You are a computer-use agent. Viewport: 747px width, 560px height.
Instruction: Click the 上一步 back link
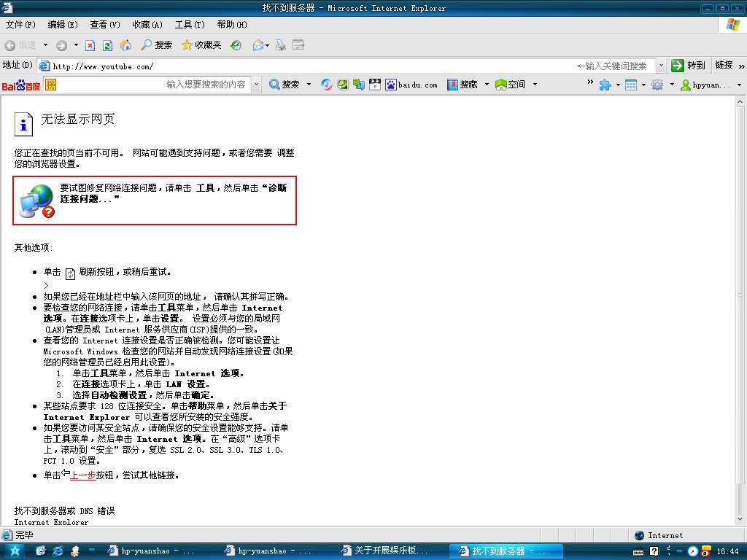(82, 475)
